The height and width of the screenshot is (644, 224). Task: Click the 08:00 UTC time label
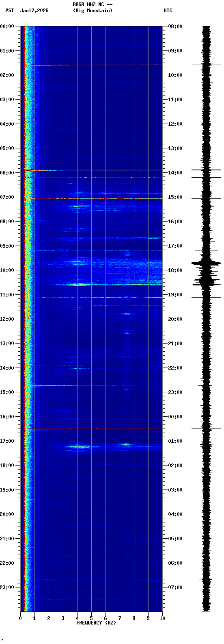tap(175, 26)
